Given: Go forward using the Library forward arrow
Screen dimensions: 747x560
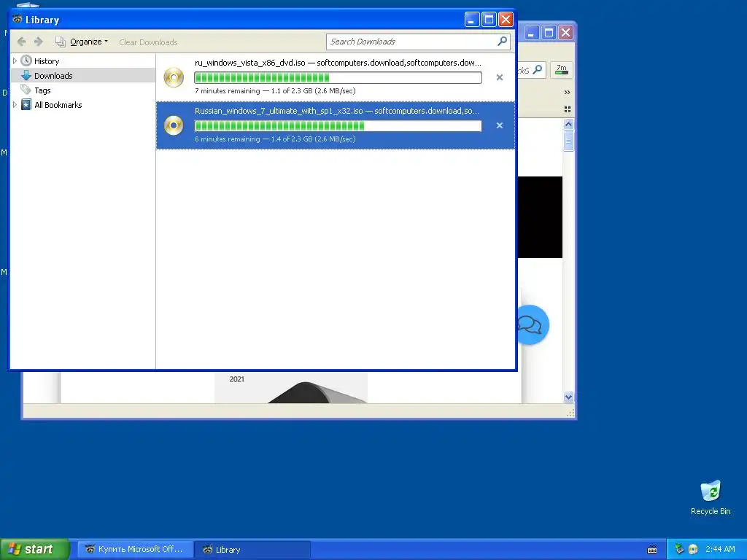Looking at the screenshot, I should (39, 42).
